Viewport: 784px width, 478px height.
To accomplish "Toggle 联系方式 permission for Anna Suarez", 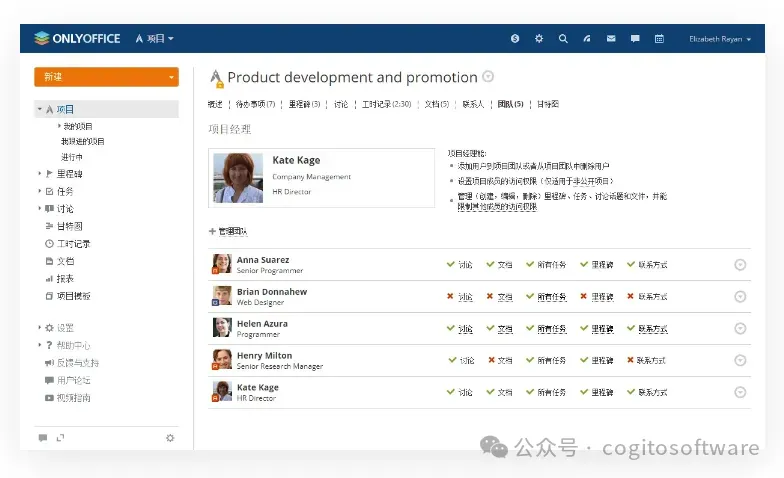I will click(647, 265).
